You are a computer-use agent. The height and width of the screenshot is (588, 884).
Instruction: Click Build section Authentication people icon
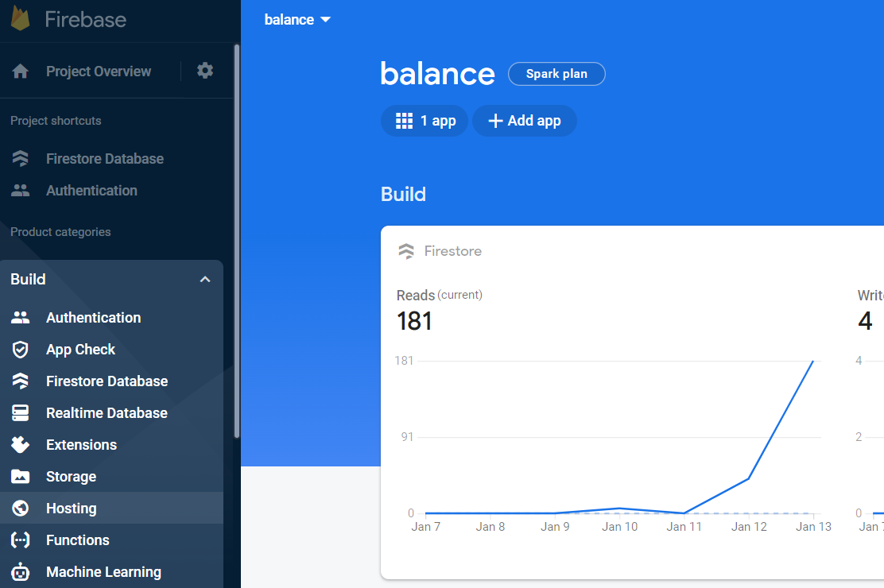point(21,317)
